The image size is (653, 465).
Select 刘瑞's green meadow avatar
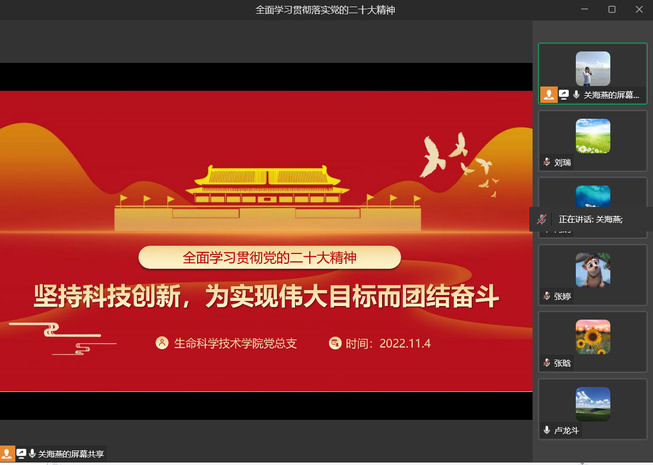click(592, 135)
